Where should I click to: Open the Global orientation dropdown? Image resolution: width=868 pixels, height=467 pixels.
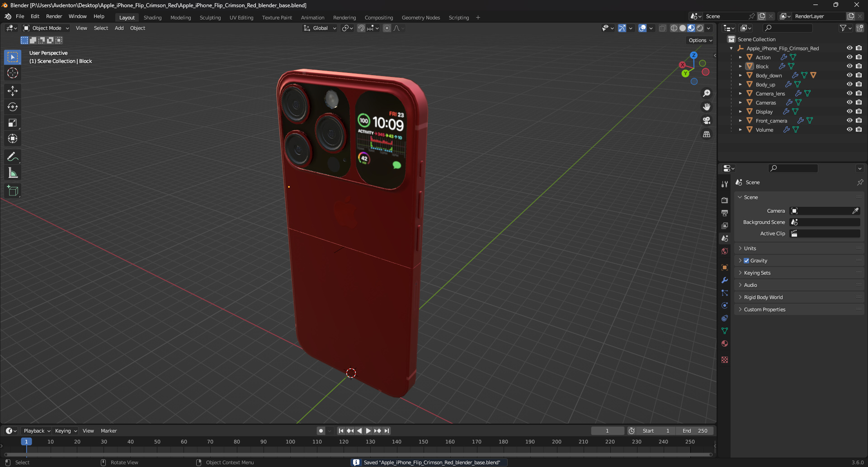[x=320, y=28]
